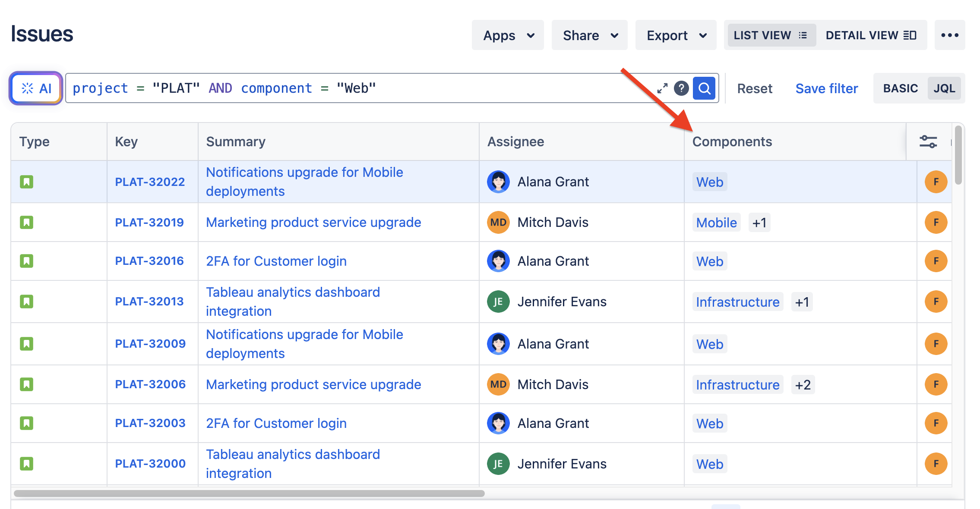This screenshot has height=509, width=980.
Task: Open issue PLAT-32016 link
Action: [149, 261]
